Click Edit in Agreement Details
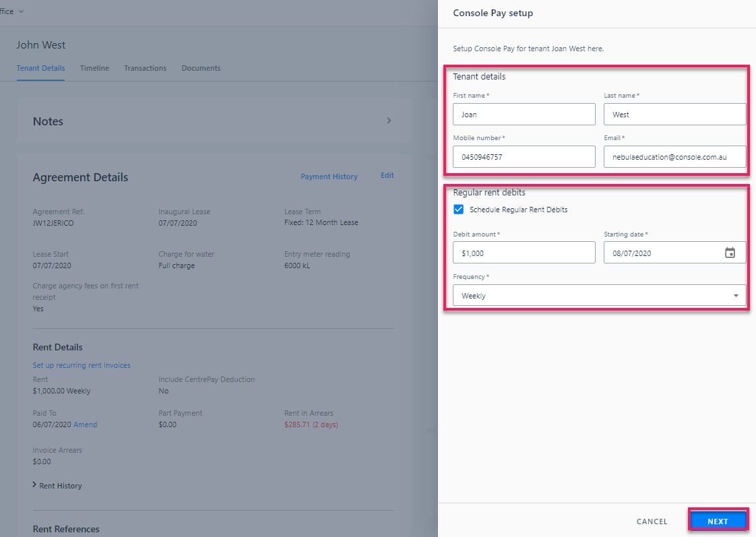 point(387,175)
